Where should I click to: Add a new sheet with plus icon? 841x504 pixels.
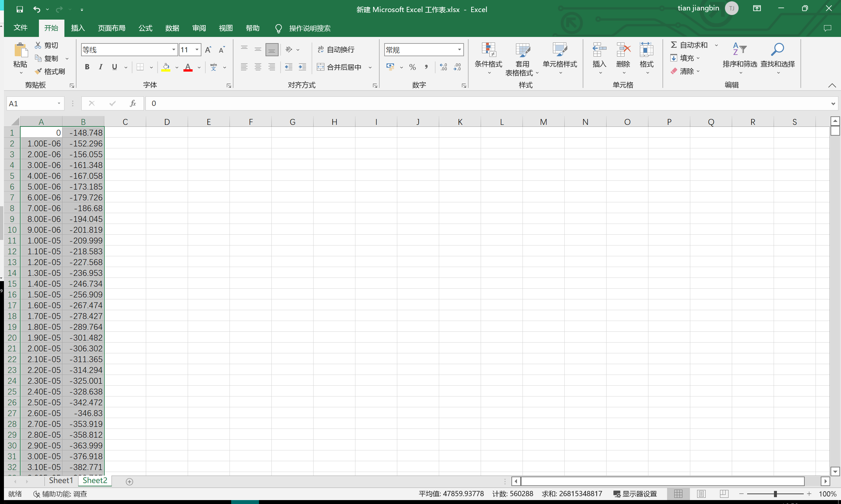[129, 481]
